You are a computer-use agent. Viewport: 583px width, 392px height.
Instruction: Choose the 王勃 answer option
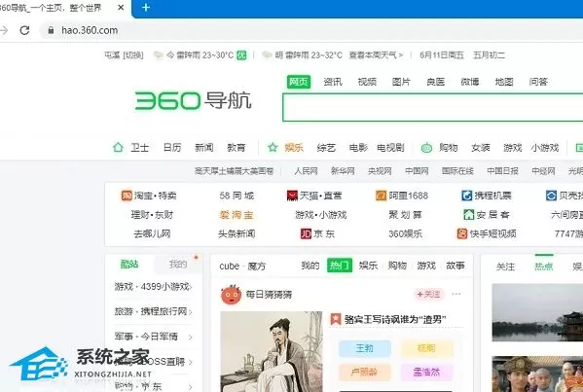click(365, 348)
